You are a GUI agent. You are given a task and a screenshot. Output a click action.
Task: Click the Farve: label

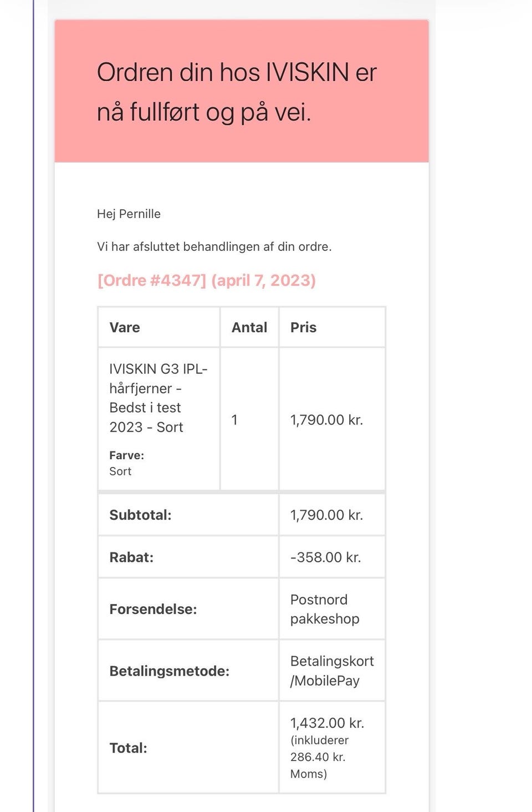[126, 455]
